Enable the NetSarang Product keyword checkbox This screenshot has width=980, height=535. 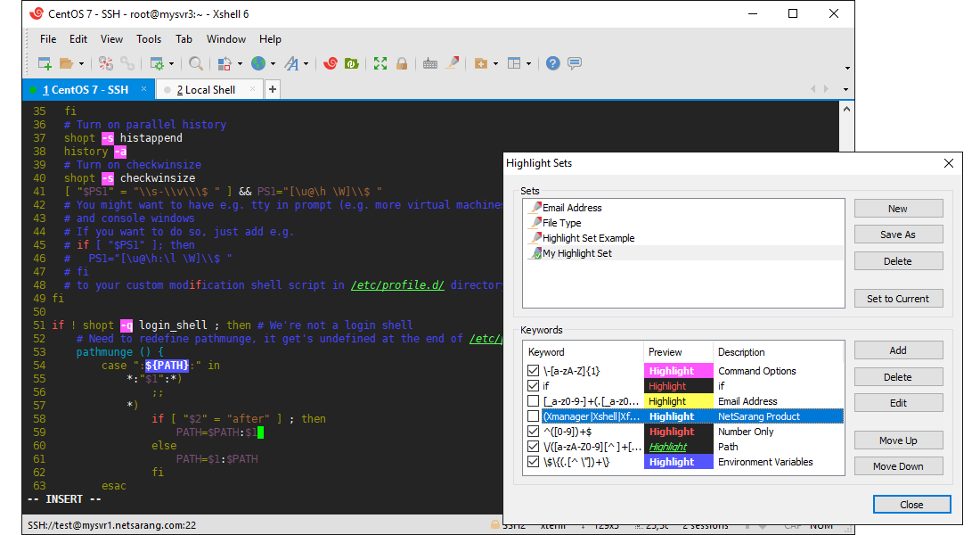[533, 416]
